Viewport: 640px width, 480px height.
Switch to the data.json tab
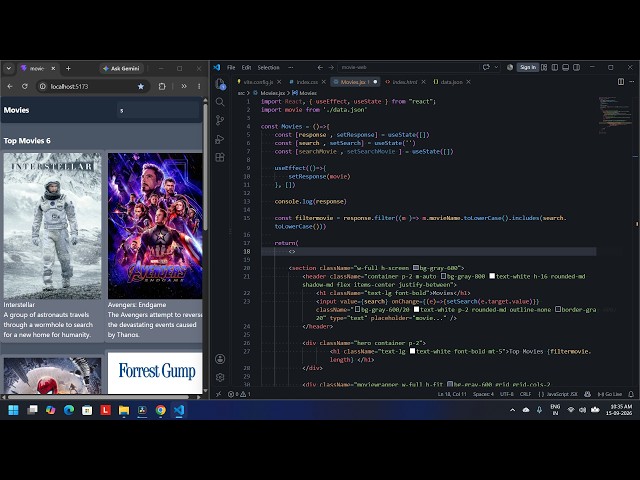(451, 82)
